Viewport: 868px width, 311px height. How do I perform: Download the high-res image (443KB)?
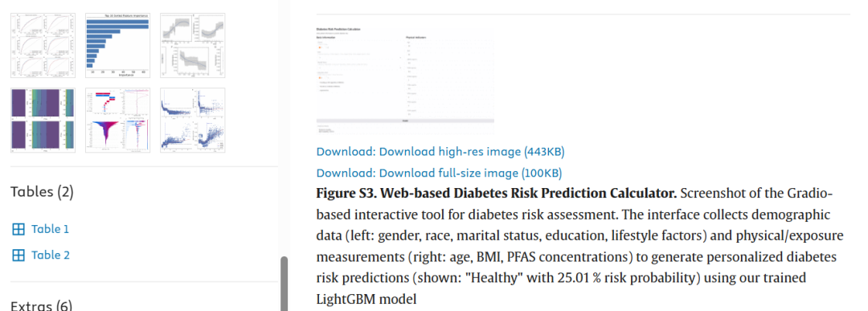pos(440,151)
